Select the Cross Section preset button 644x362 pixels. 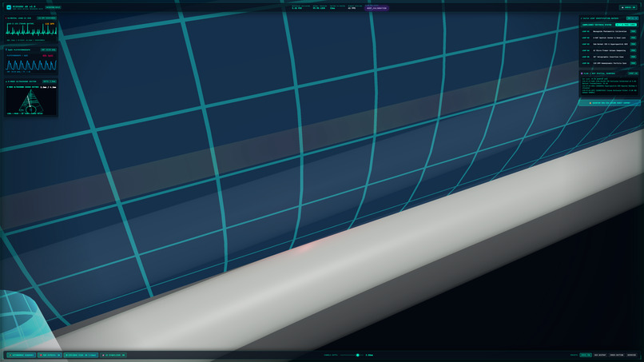[x=617, y=355]
